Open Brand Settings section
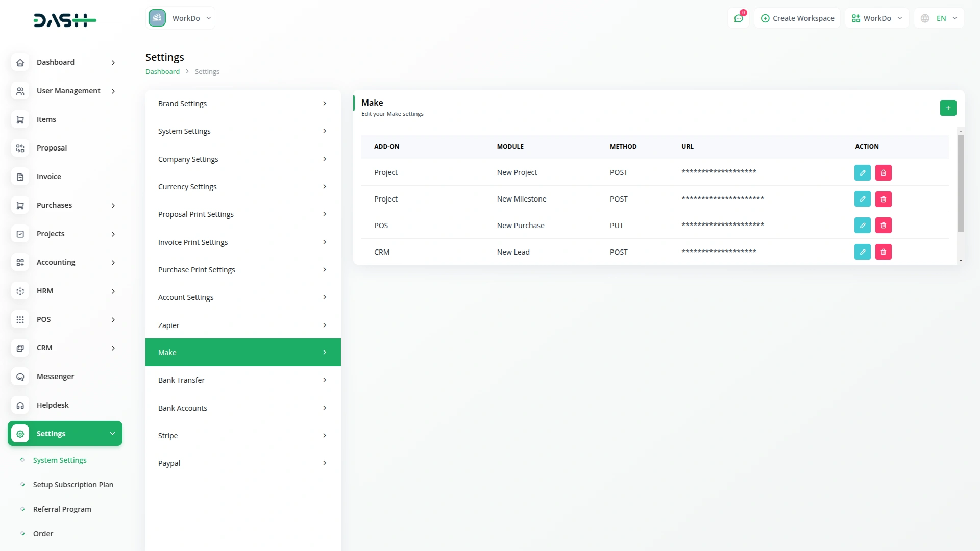This screenshot has height=551, width=980. tap(243, 104)
